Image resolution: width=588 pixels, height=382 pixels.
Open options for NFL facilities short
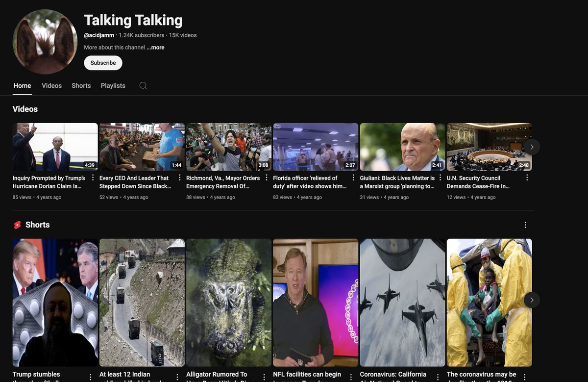[351, 377]
